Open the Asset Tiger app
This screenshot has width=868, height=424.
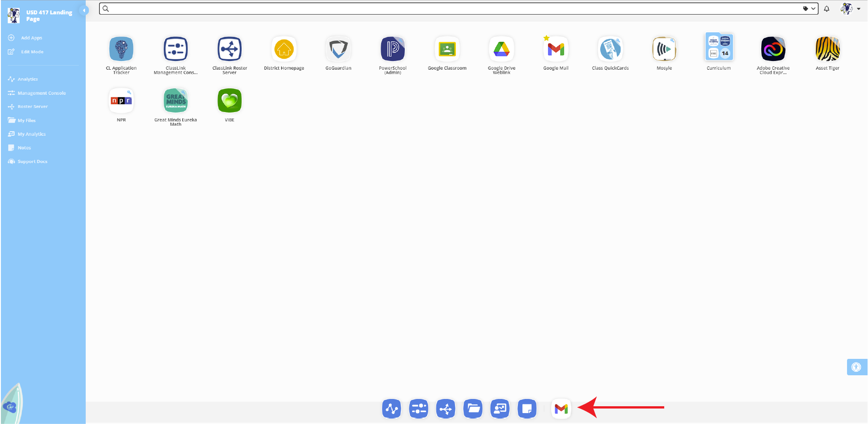pyautogui.click(x=827, y=49)
